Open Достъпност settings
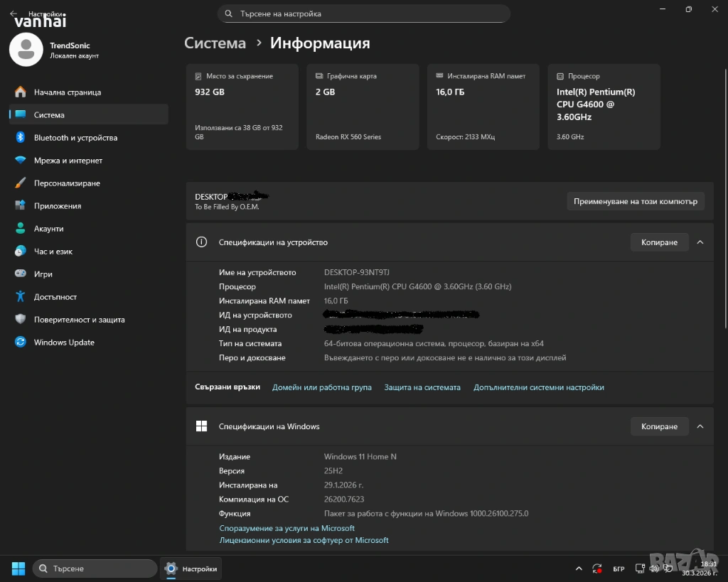This screenshot has width=728, height=582. [x=55, y=297]
